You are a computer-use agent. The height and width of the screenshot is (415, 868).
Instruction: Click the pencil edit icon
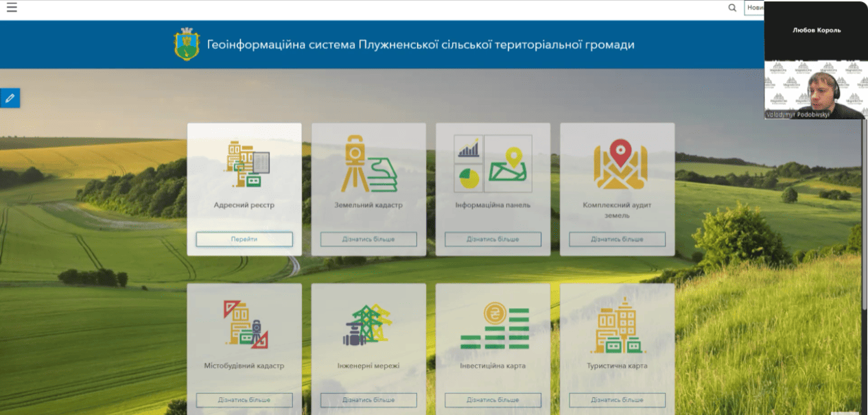click(x=10, y=98)
